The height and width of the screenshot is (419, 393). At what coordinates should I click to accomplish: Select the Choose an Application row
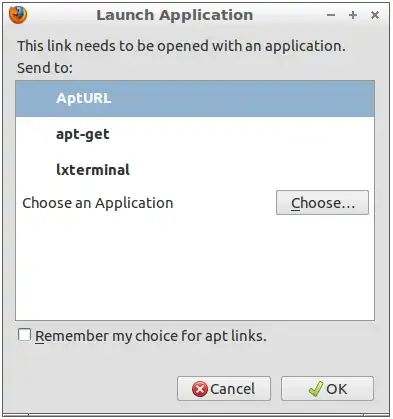(x=195, y=203)
